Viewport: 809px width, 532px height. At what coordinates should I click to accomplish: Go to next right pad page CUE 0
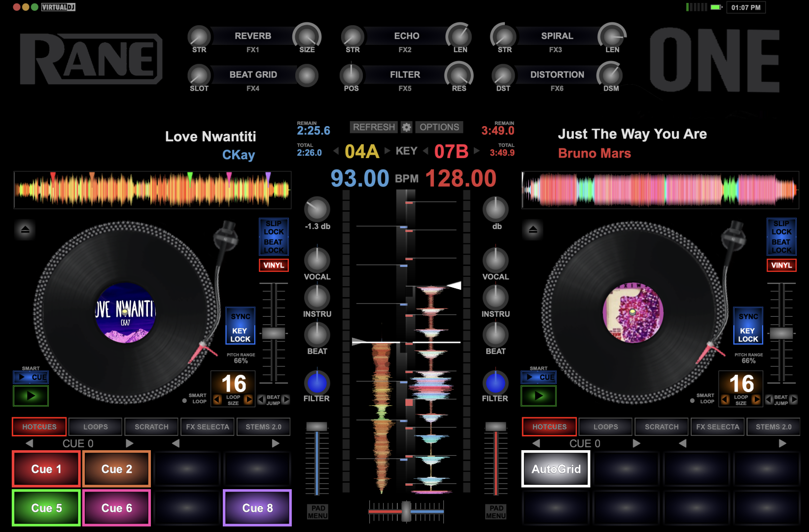click(x=636, y=443)
